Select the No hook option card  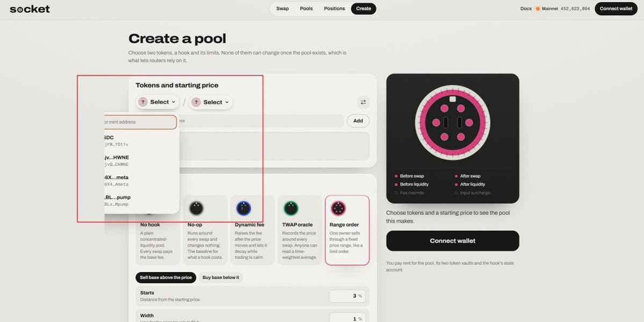[x=158, y=230]
